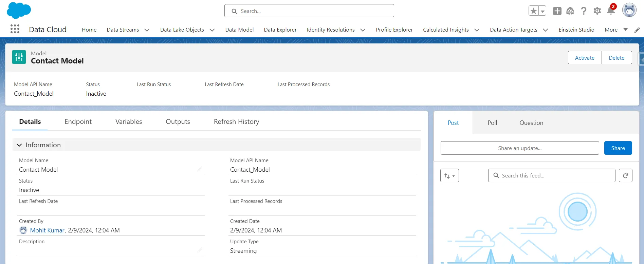The image size is (644, 264).
Task: Open the Trailhead guidance icon
Action: click(570, 11)
